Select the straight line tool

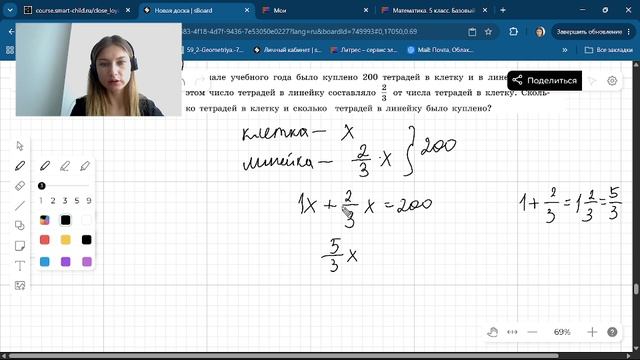pos(20,206)
